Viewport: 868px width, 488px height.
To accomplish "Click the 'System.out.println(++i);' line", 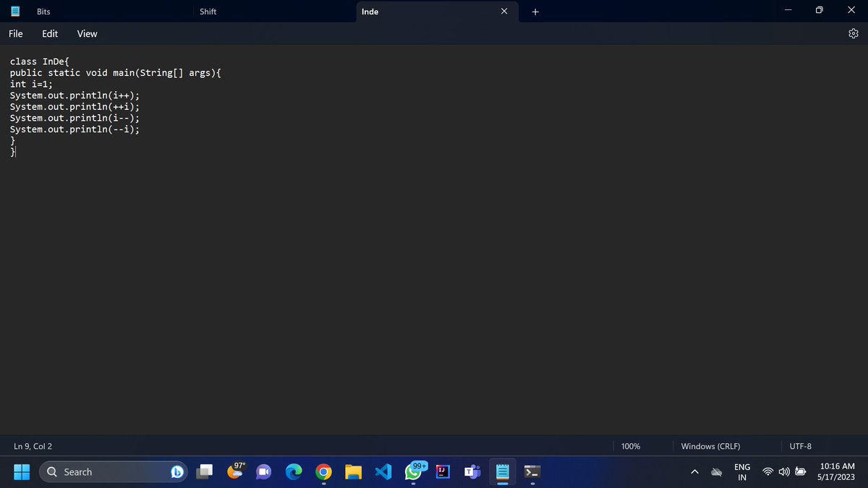I will coord(75,107).
